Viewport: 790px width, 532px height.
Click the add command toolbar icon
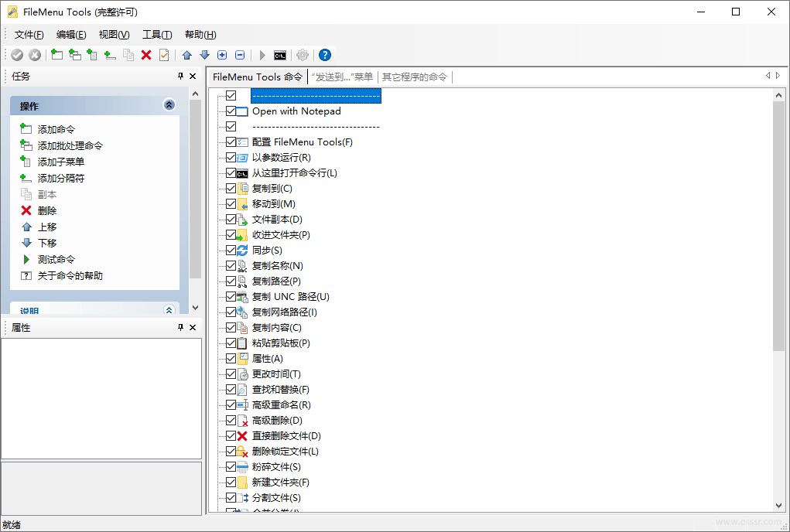pyautogui.click(x=56, y=55)
